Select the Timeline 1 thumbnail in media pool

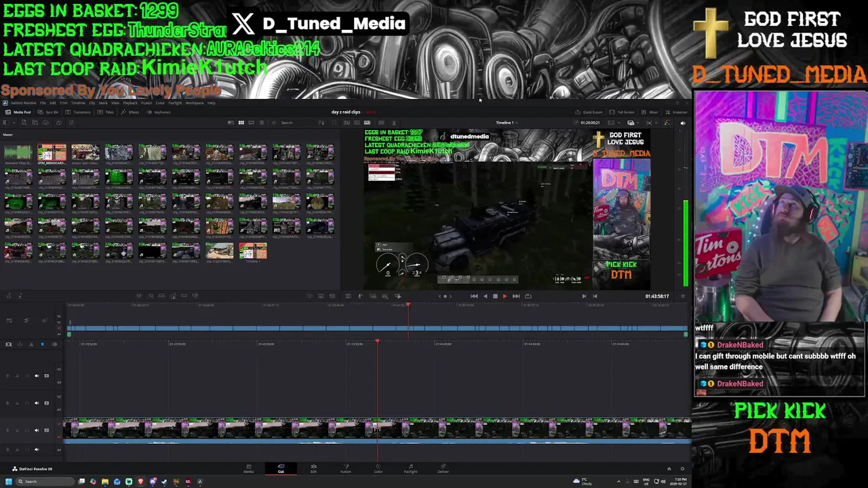pos(253,251)
